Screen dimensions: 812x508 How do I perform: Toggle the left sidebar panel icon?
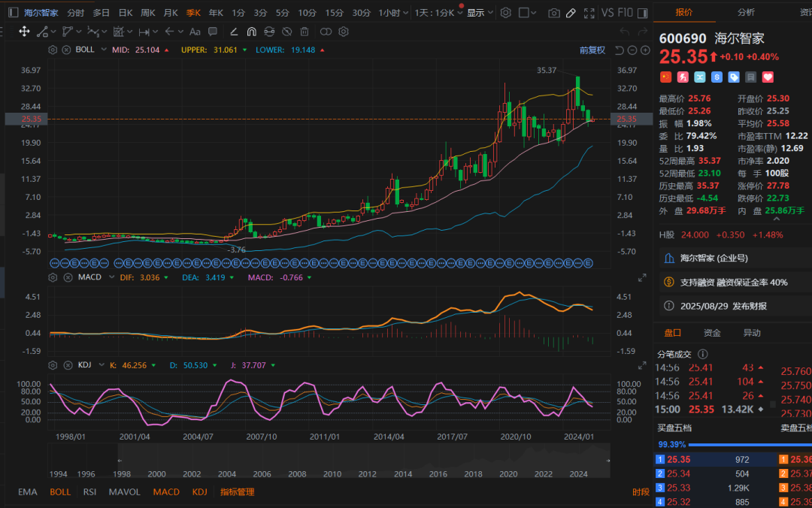(14, 13)
